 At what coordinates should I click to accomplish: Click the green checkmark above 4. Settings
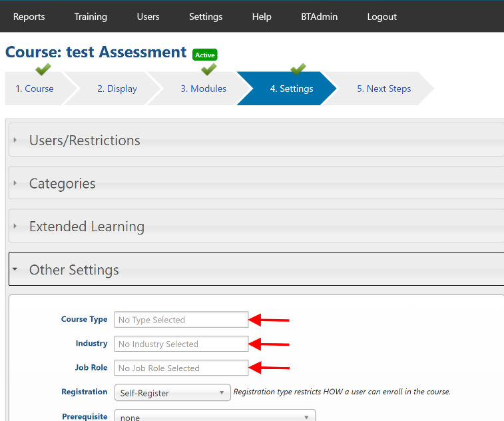(x=298, y=69)
